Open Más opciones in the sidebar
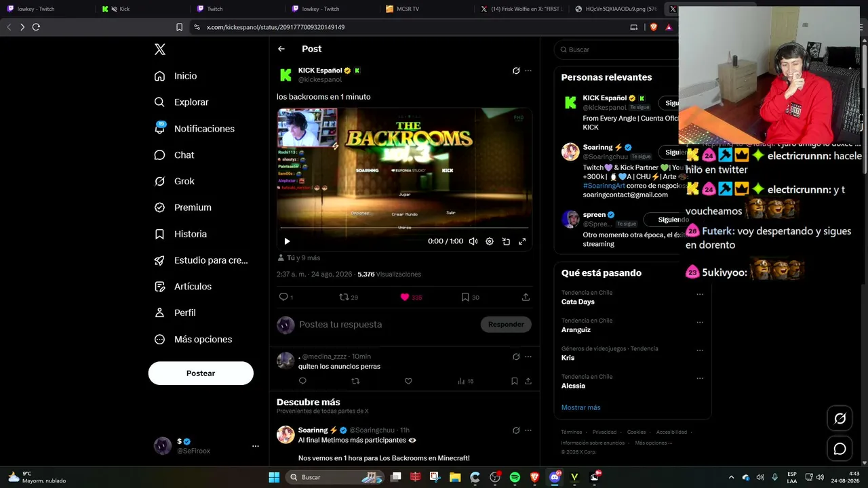Image resolution: width=868 pixels, height=488 pixels. 194,340
